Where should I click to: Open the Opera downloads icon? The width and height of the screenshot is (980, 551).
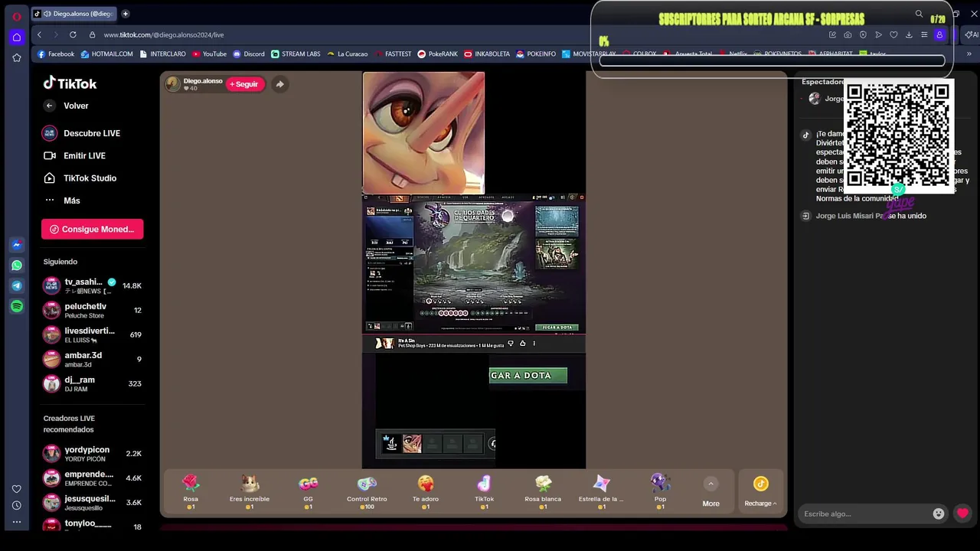click(909, 34)
